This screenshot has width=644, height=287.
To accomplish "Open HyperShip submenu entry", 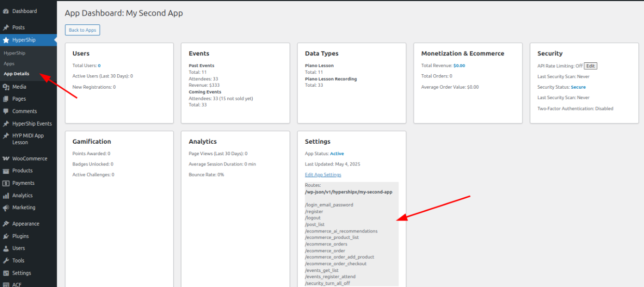I will pos(15,53).
